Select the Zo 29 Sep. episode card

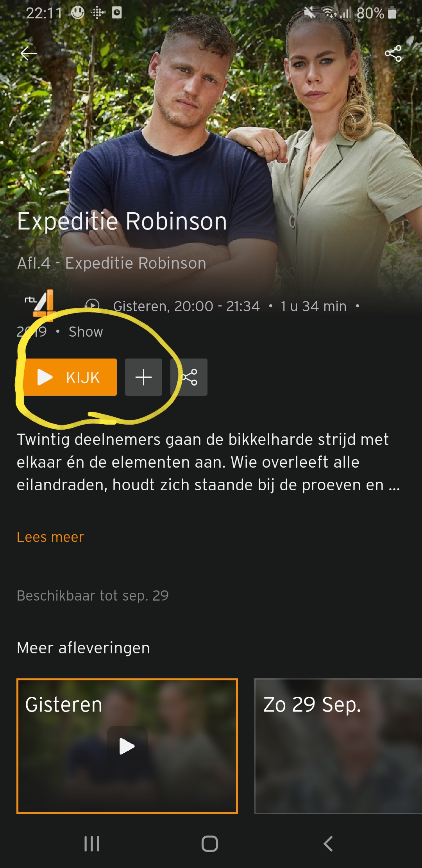338,746
